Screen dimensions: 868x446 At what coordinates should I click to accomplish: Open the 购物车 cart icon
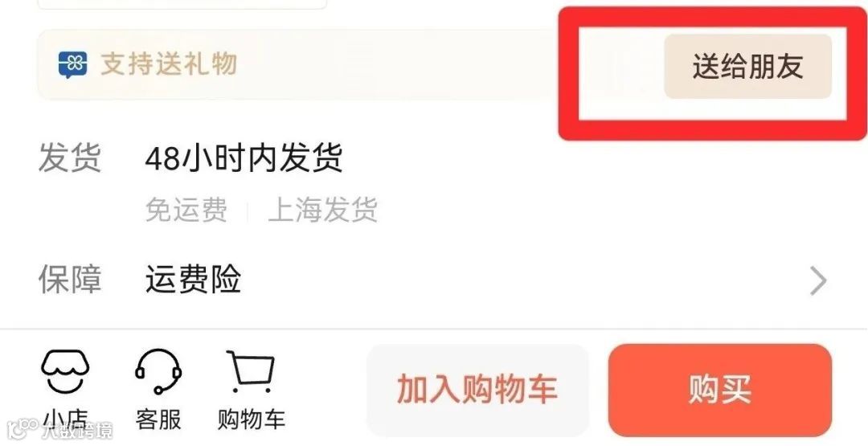point(251,371)
